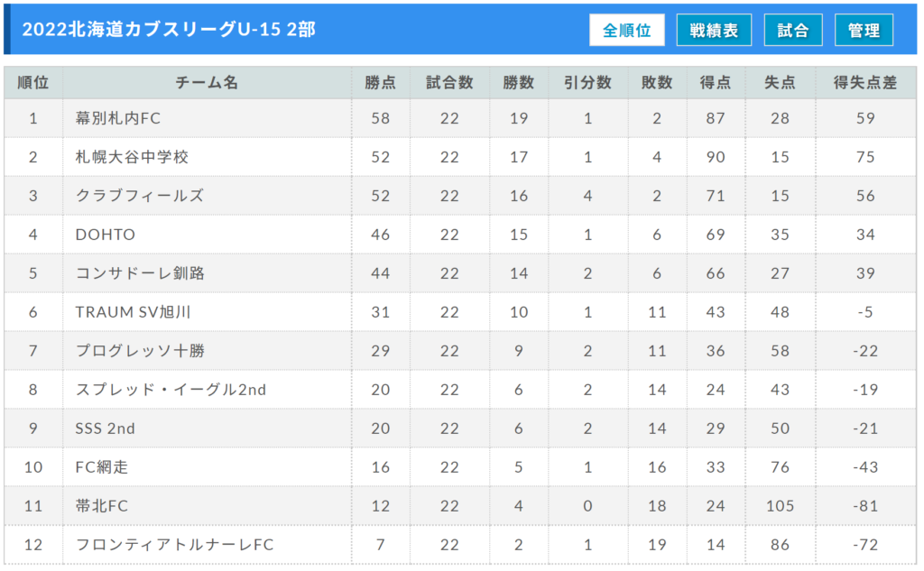The width and height of the screenshot is (924, 571).
Task: Select the スプレッド・イーグル2nd row
Action: pos(171,390)
